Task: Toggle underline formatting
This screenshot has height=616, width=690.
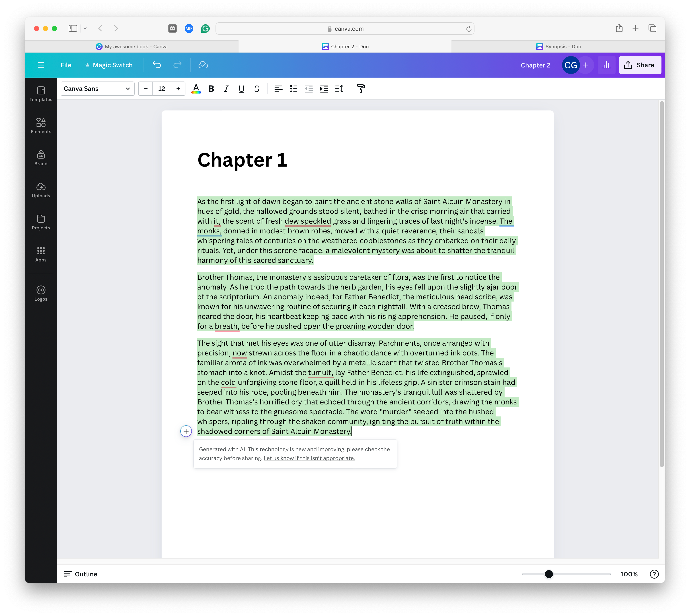Action: (242, 89)
